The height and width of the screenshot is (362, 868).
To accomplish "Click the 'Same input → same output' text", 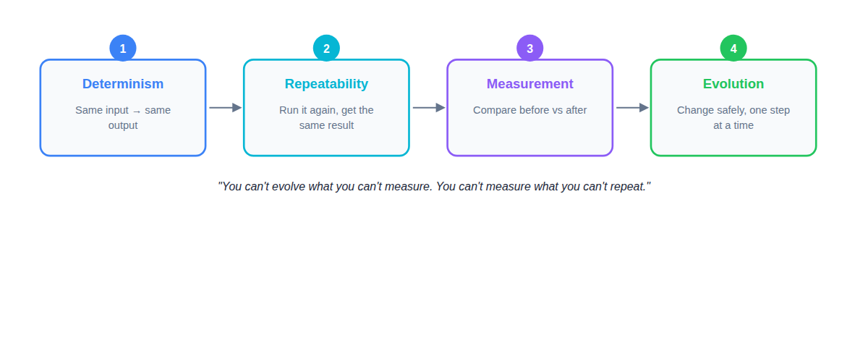I will coord(123,117).
